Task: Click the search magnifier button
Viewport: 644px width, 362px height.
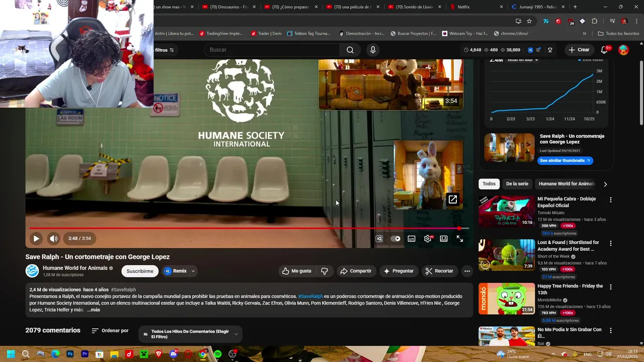Action: click(350, 50)
